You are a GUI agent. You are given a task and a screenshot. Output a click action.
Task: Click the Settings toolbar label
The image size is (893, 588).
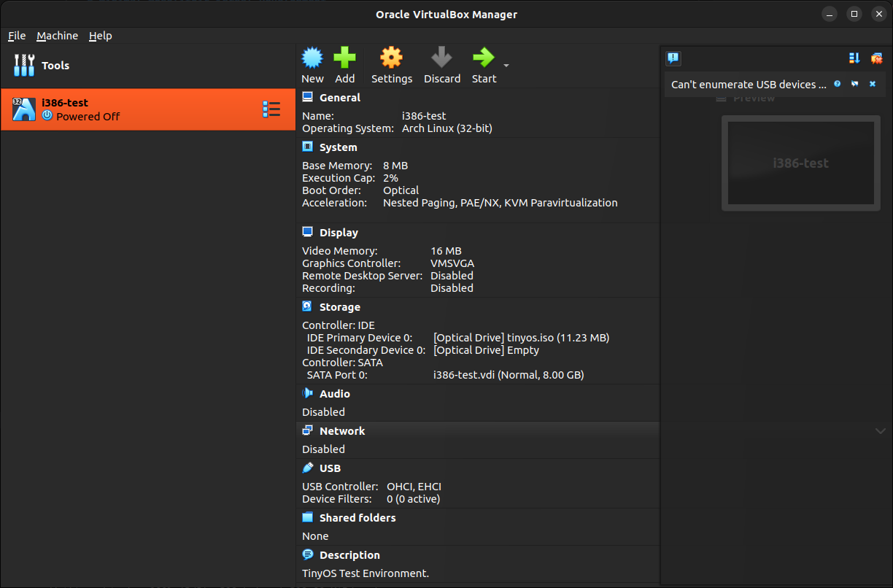click(392, 79)
